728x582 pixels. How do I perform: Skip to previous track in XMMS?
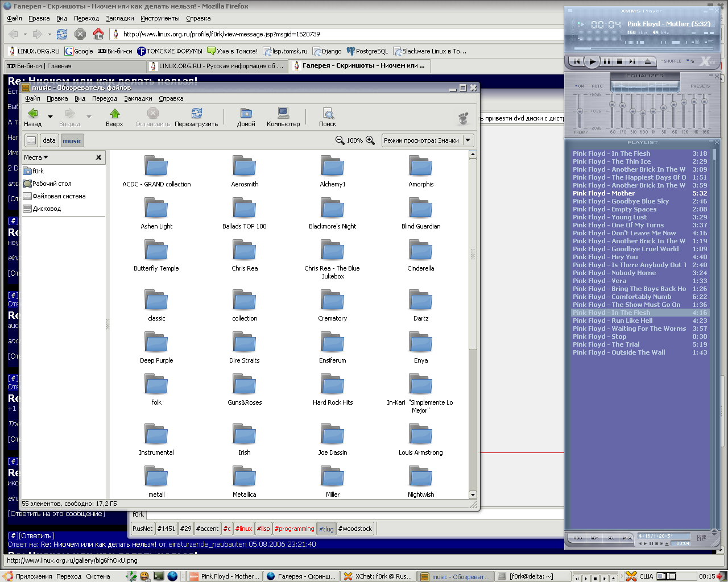577,61
